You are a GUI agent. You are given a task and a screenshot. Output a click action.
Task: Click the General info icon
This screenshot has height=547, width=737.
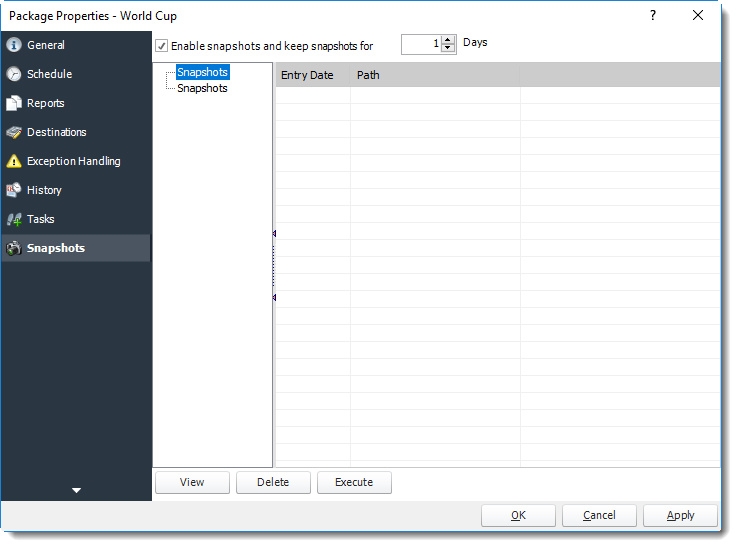[x=14, y=45]
